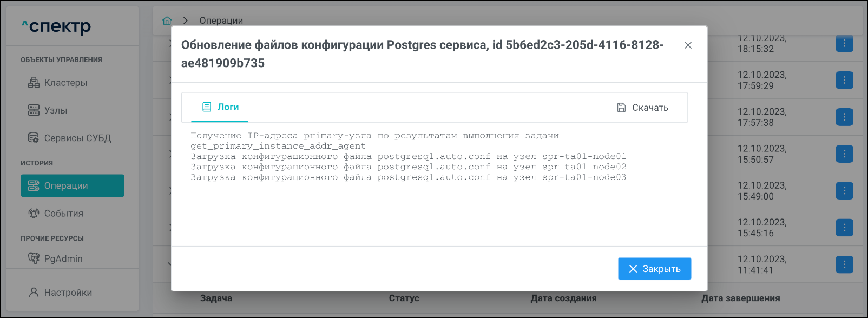Click the Спектр logo
This screenshot has height=319, width=868.
56,26
